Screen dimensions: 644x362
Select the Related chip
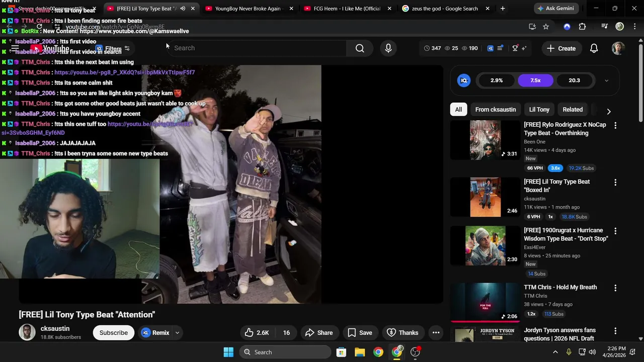tap(573, 110)
